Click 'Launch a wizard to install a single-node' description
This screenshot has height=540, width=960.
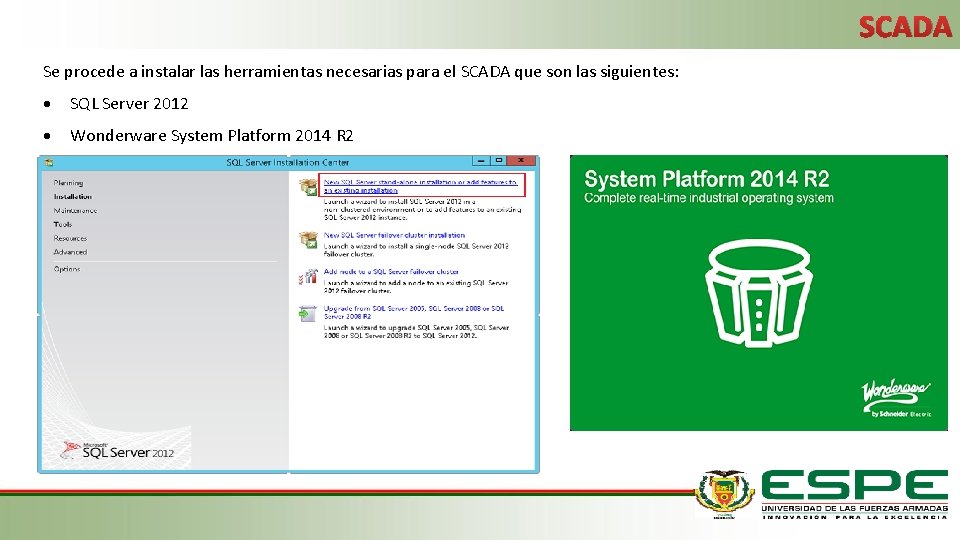416,250
